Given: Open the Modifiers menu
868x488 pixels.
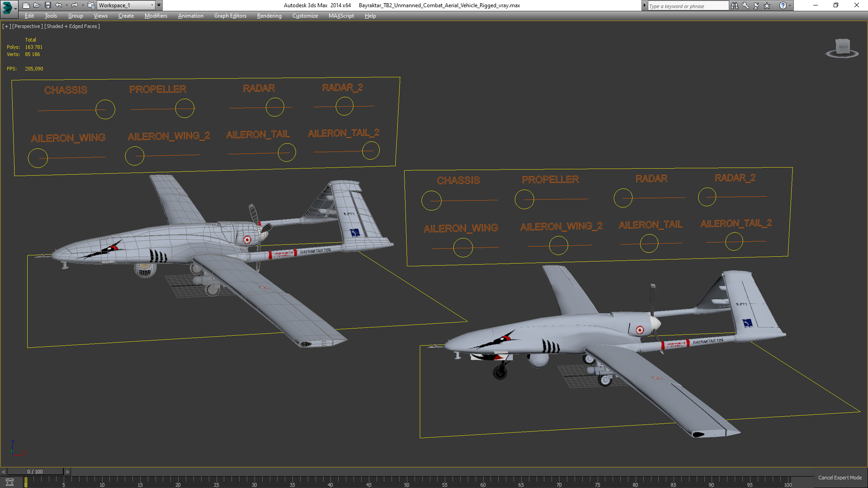Looking at the screenshot, I should (156, 16).
